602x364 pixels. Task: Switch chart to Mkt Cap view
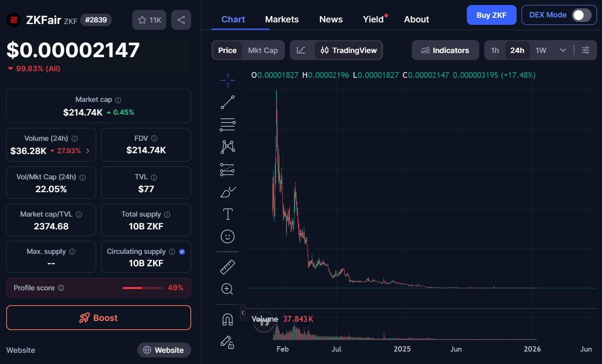(263, 50)
